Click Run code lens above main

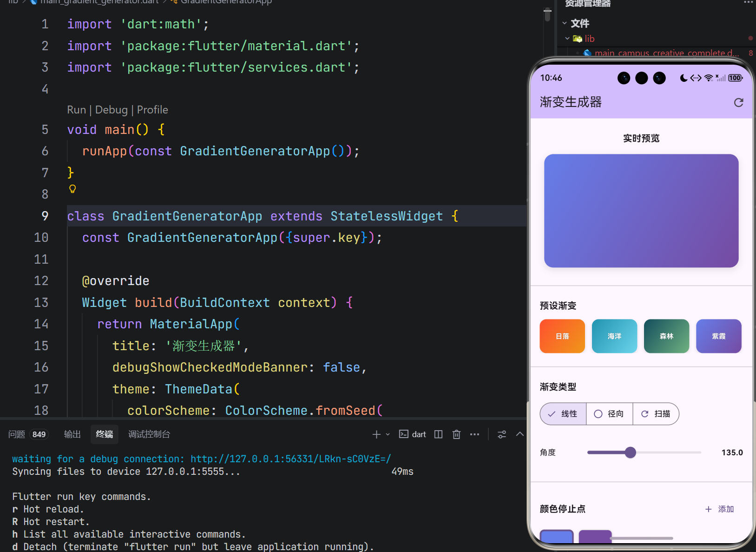pyautogui.click(x=77, y=110)
